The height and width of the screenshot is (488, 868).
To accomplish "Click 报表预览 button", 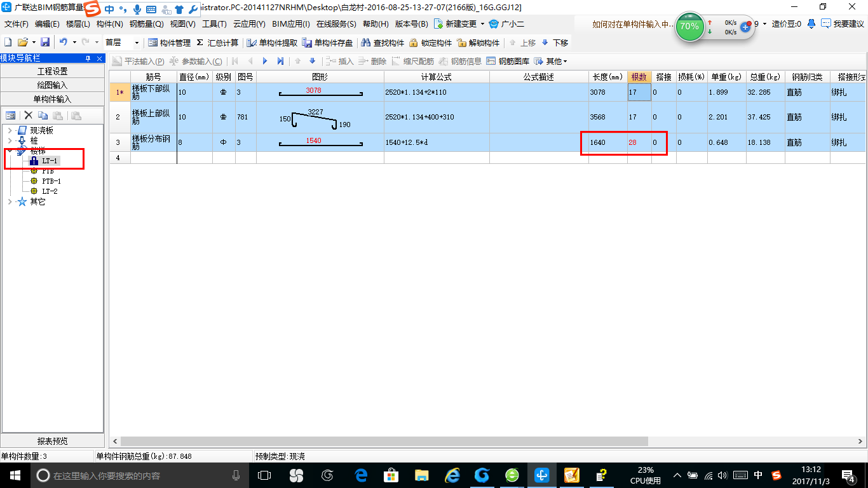I will point(52,441).
